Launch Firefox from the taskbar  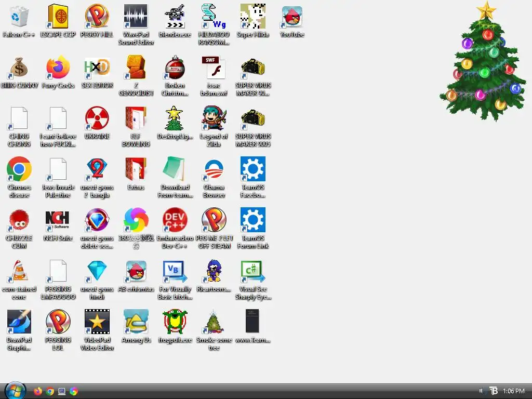38,391
